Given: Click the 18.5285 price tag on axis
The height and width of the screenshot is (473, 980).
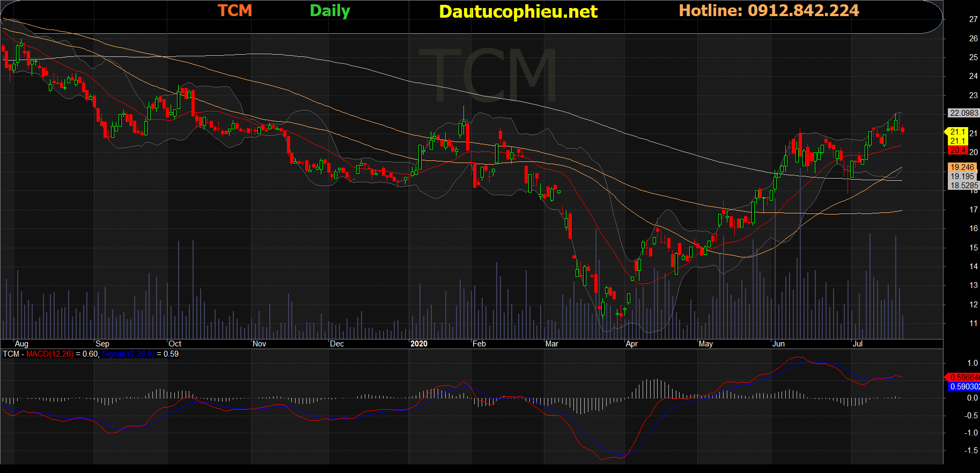Looking at the screenshot, I should (x=964, y=186).
